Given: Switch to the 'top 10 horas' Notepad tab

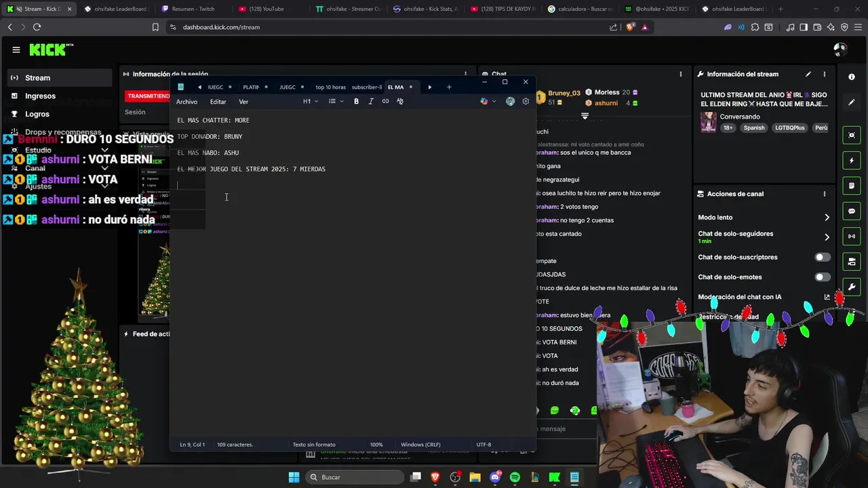Looking at the screenshot, I should 330,87.
